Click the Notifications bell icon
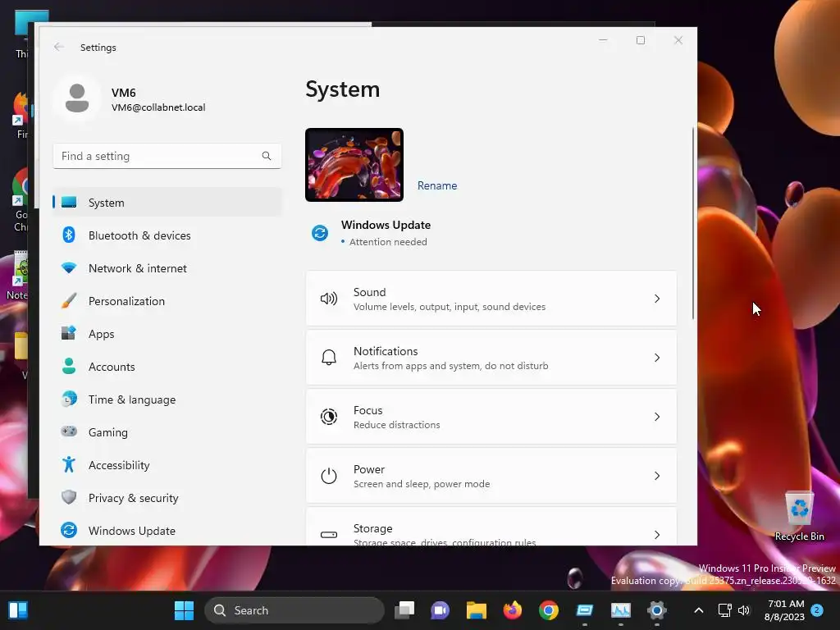 click(328, 358)
